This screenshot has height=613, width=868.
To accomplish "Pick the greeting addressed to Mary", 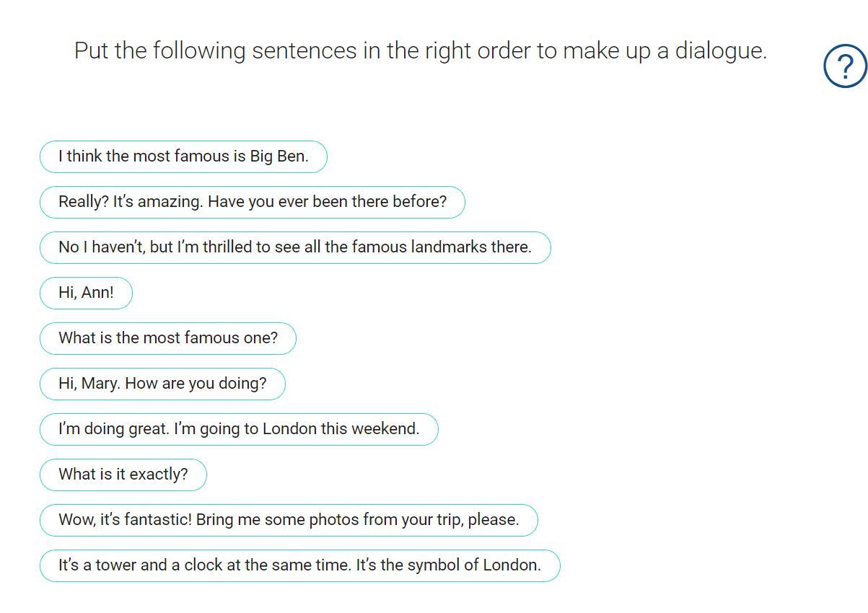I will point(162,384).
